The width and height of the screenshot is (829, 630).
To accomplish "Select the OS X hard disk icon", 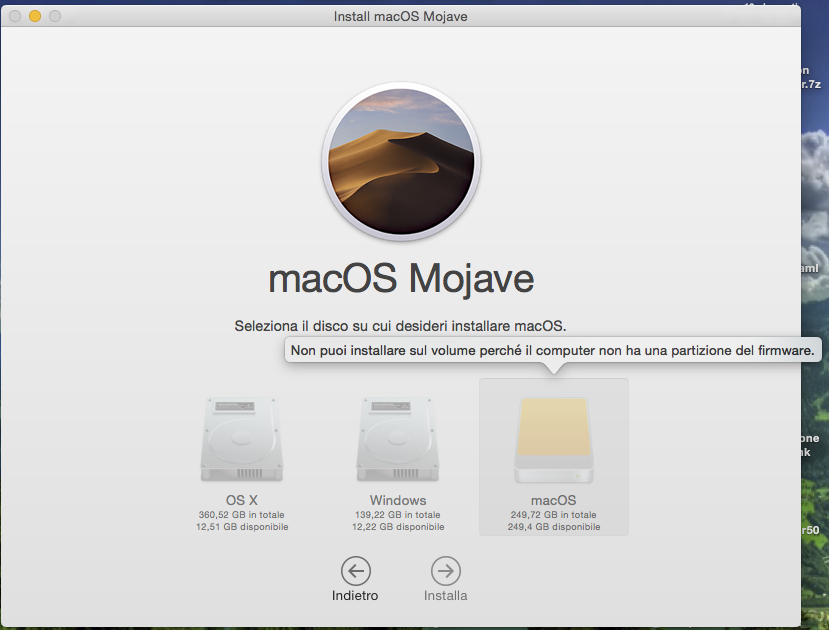I will point(242,440).
